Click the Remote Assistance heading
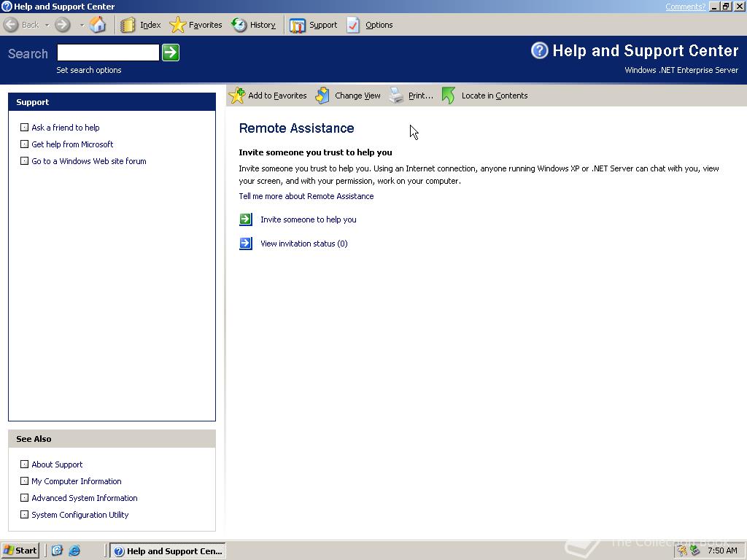Screen dimensions: 747x560 296,128
